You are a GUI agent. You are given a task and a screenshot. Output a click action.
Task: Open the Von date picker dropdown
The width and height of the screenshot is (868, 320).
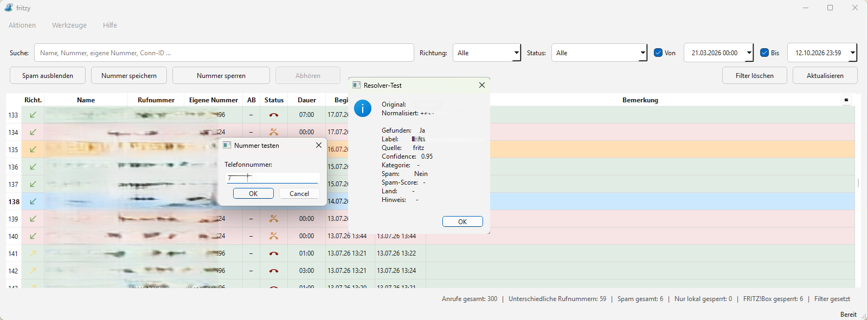[749, 53]
